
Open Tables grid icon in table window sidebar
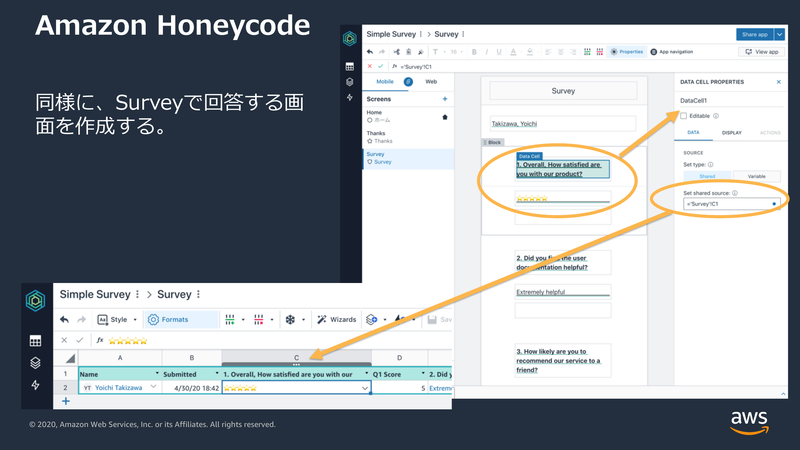(35, 341)
